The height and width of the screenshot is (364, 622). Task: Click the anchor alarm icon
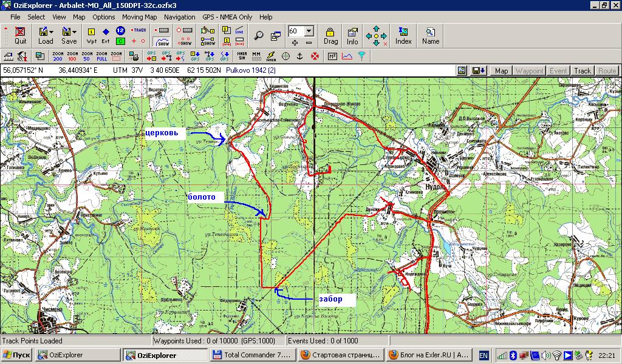tap(300, 56)
